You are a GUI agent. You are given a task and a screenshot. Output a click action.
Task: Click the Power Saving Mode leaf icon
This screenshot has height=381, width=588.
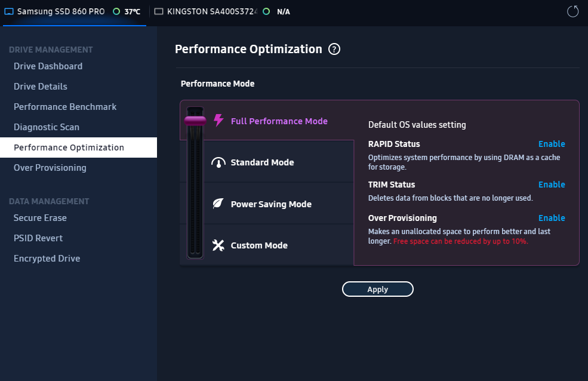[218, 204]
